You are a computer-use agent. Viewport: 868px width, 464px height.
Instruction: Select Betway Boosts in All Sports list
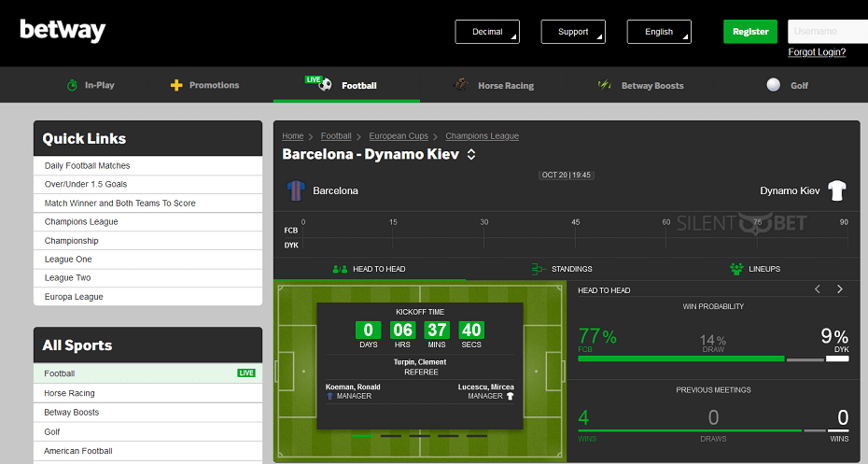click(147, 413)
